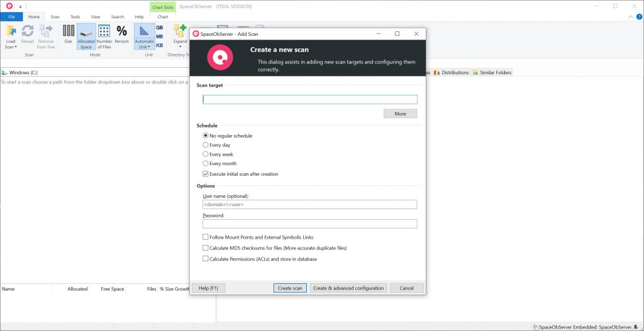The image size is (644, 331).
Task: Select the Every month schedule
Action: (206, 163)
